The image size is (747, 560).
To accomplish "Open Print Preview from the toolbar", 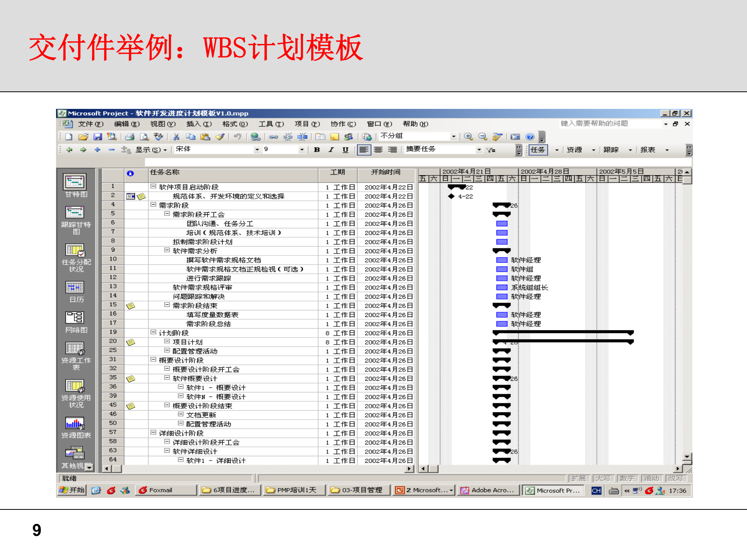I will [144, 136].
